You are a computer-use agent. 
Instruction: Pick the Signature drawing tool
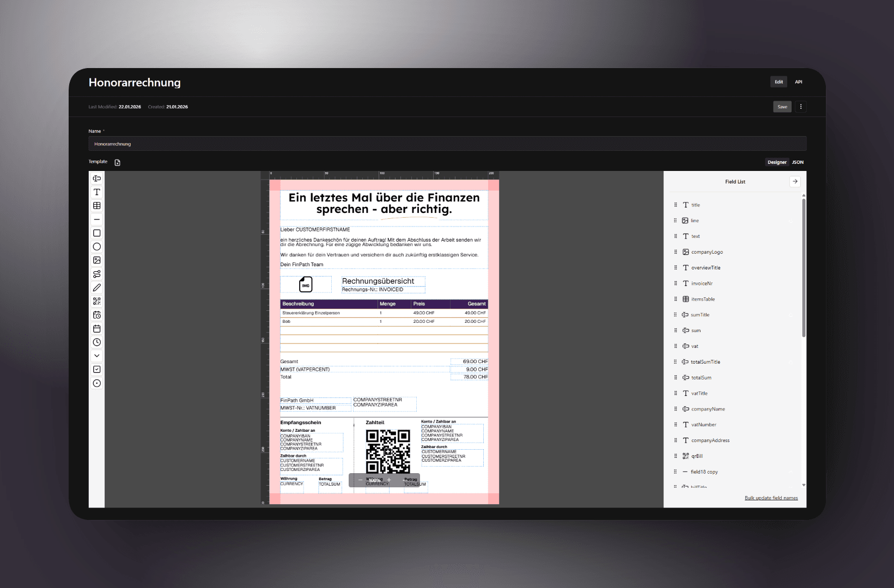96,287
